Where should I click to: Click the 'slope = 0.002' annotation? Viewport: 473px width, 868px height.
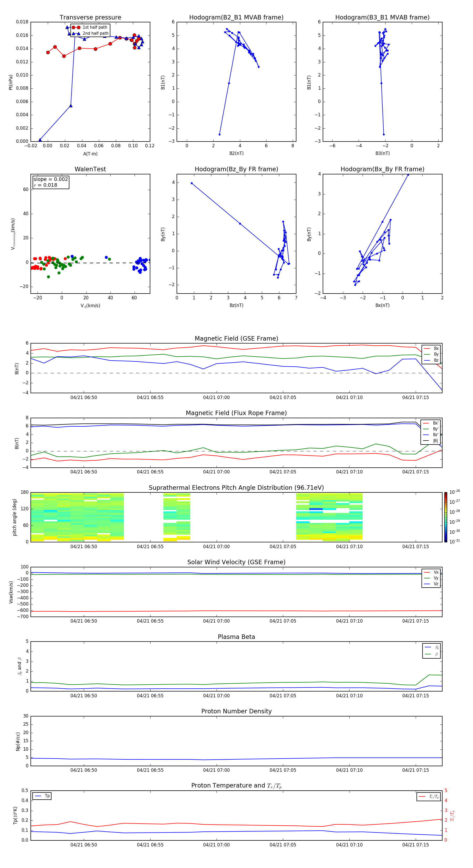coord(50,179)
